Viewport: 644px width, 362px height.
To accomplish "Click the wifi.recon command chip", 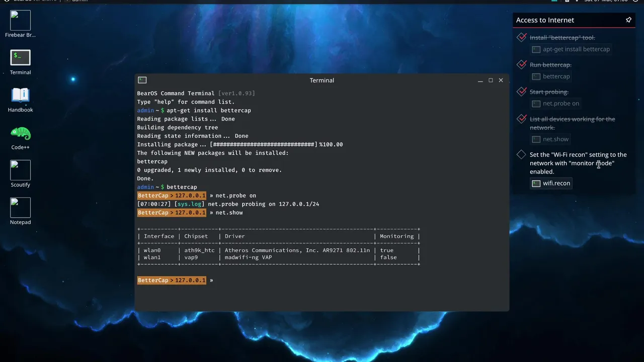I will [x=551, y=183].
